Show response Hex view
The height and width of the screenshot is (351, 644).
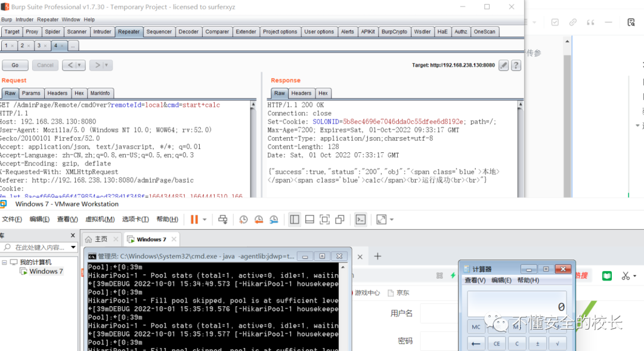click(323, 93)
